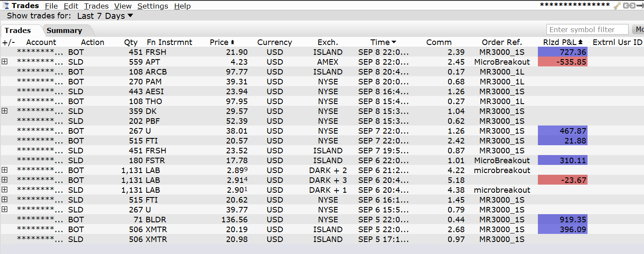The height and width of the screenshot is (254, 644).
Task: Switch to the Summary tab
Action: (x=64, y=30)
